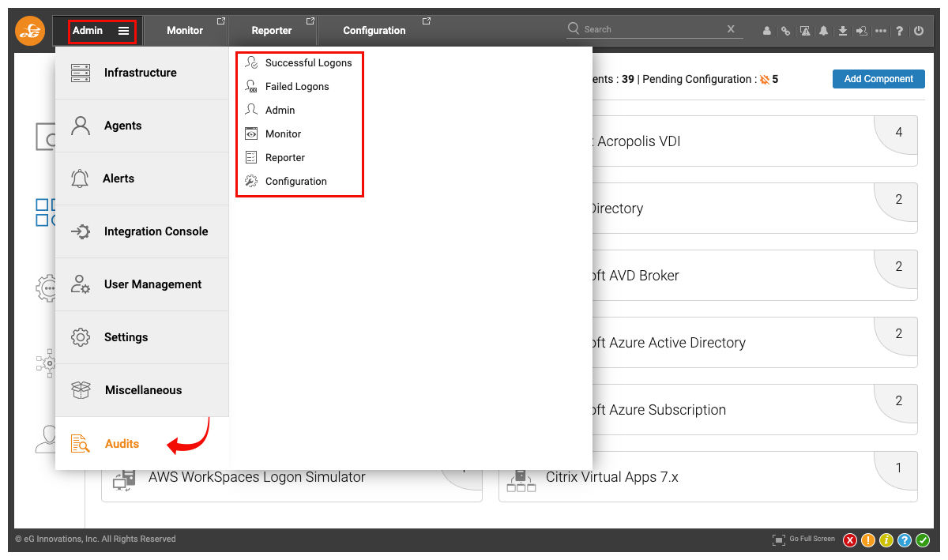Open the notification bell icon
This screenshot has width=948, height=560.
tap(824, 31)
